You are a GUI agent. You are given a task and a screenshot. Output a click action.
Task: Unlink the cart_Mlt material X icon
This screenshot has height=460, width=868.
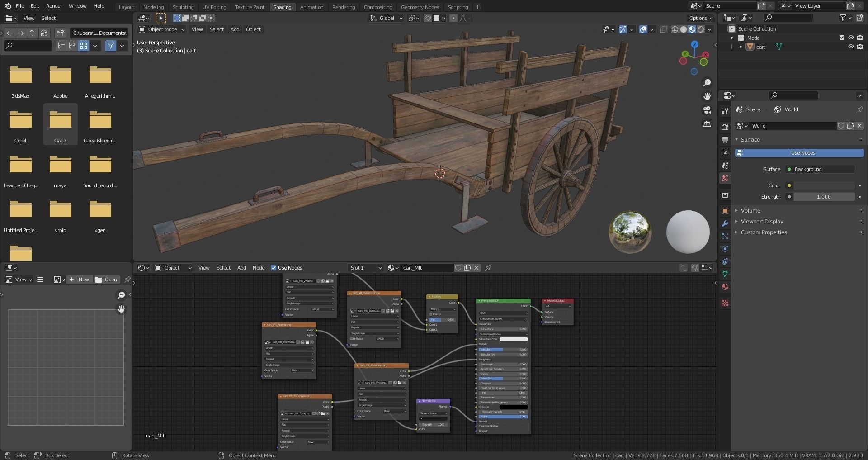476,268
